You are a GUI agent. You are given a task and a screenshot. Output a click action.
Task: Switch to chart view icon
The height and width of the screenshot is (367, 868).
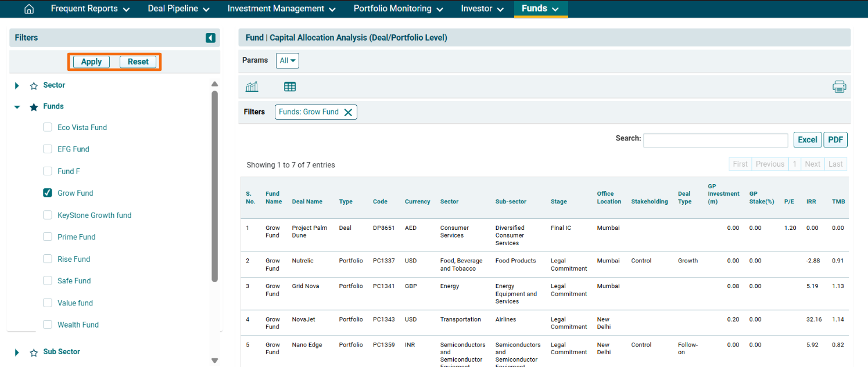coord(252,87)
